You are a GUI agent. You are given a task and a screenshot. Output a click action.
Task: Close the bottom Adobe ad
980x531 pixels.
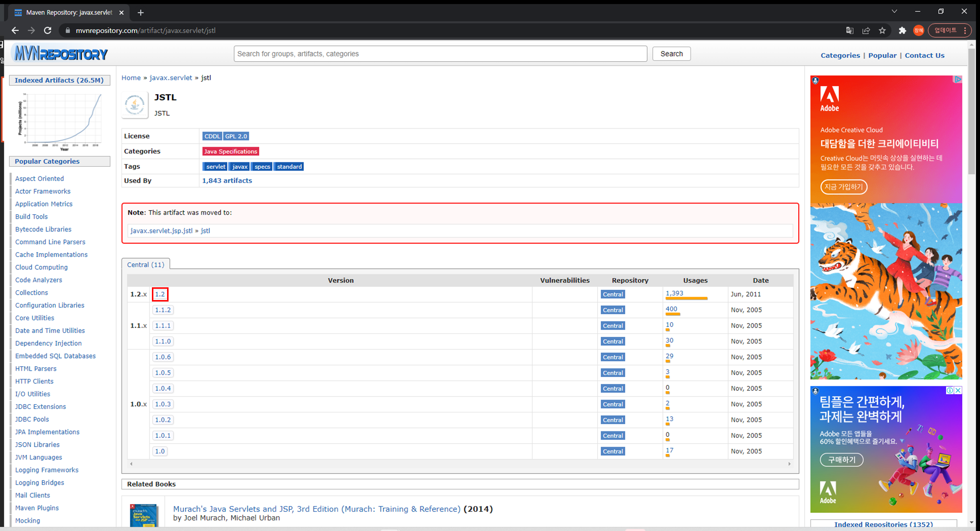tap(958, 390)
